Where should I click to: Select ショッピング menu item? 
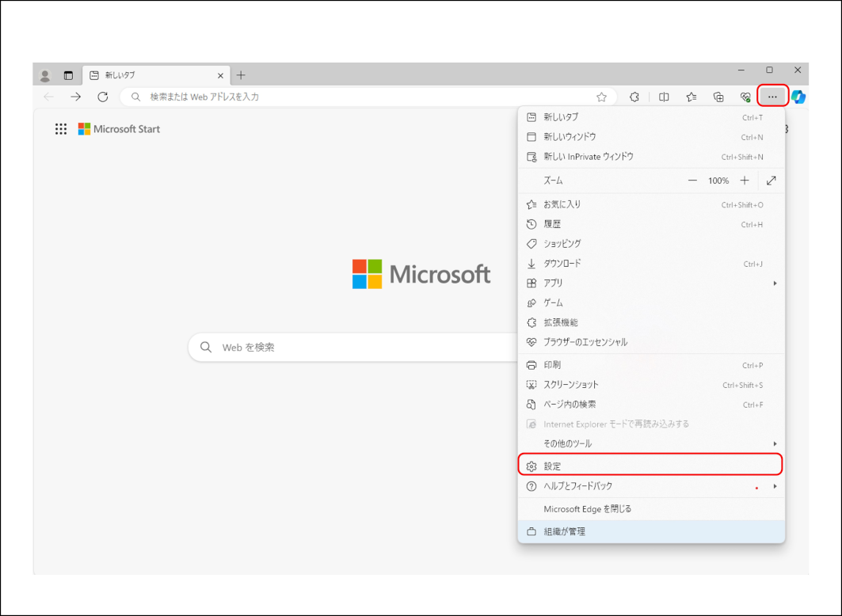click(651, 244)
